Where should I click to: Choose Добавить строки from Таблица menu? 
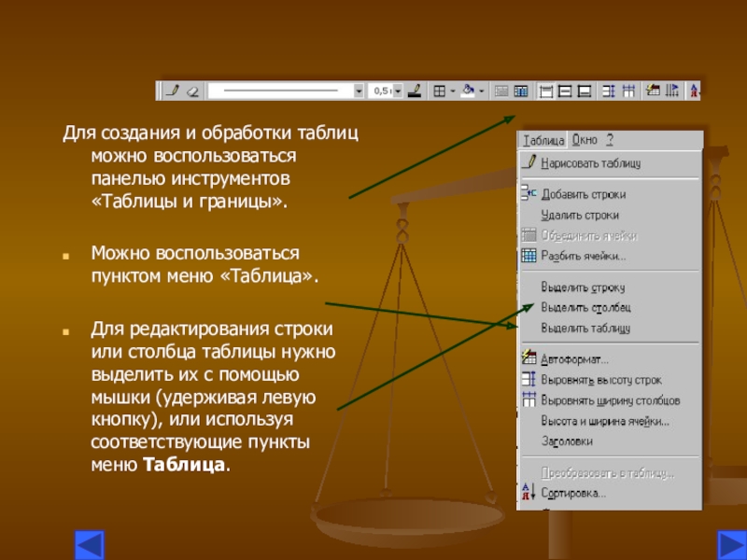coord(610,194)
